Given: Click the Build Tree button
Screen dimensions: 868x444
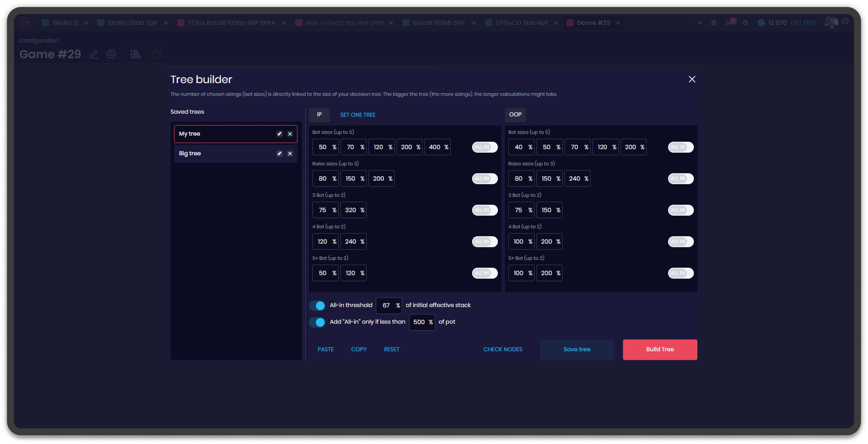Looking at the screenshot, I should (660, 349).
